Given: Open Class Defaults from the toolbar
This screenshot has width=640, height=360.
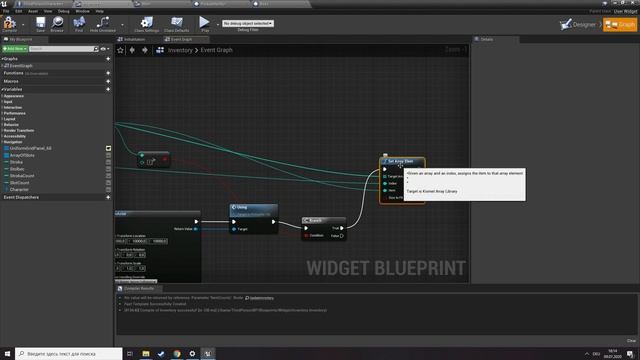Looking at the screenshot, I should click(177, 24).
